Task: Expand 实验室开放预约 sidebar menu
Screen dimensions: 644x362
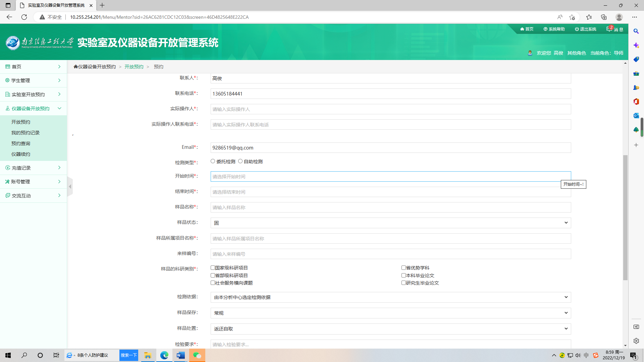Action: coord(33,95)
